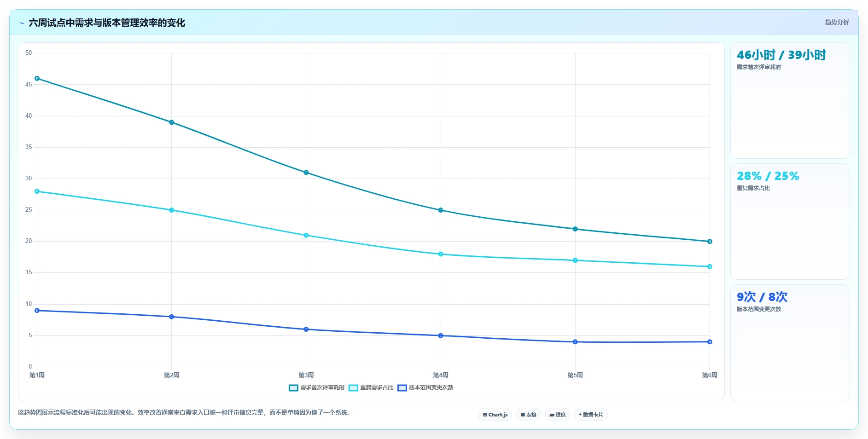Select the 第2周 point at 25 on 重复需求占比 line
This screenshot has width=868, height=439.
(172, 210)
